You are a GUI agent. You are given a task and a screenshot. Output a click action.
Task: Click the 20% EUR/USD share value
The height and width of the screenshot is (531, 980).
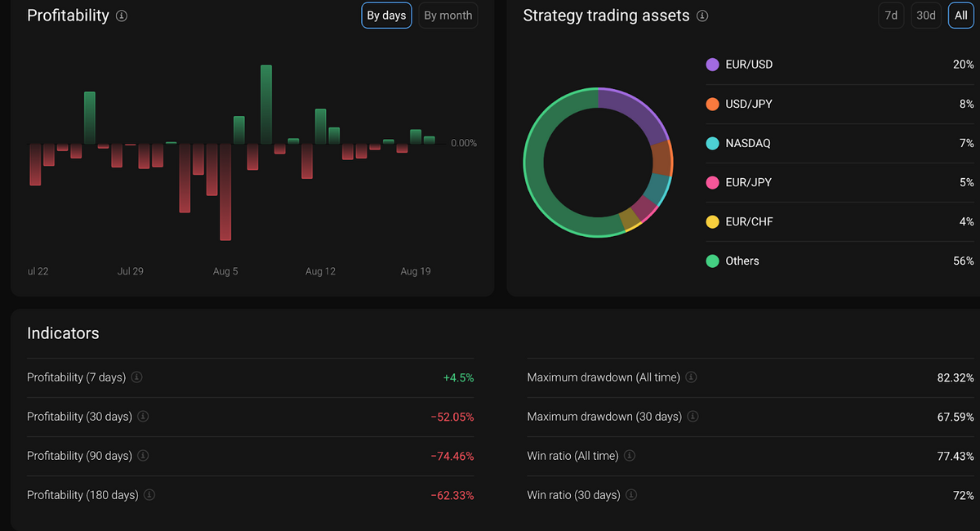click(x=964, y=65)
